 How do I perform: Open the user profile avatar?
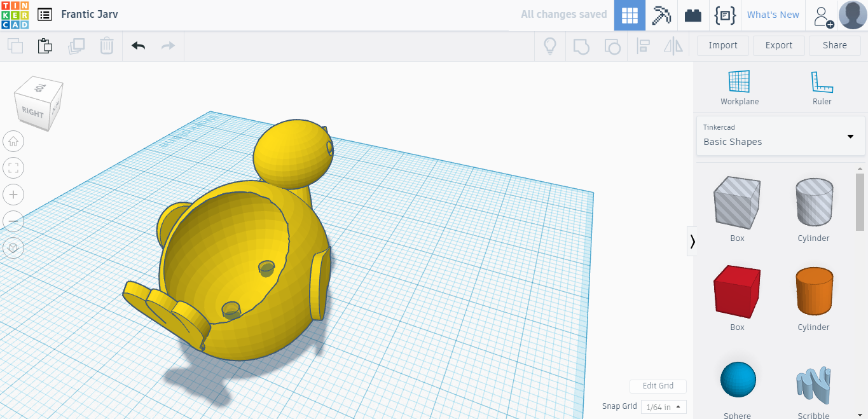pos(853,15)
